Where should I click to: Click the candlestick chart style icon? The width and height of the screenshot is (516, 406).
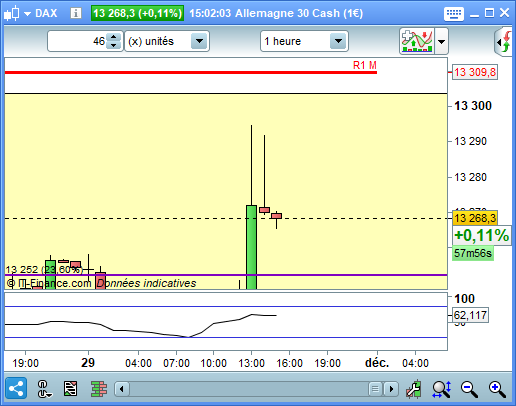(x=12, y=13)
